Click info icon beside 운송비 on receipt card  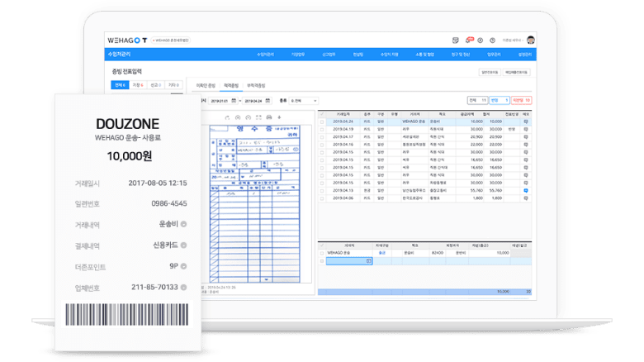pos(183,224)
